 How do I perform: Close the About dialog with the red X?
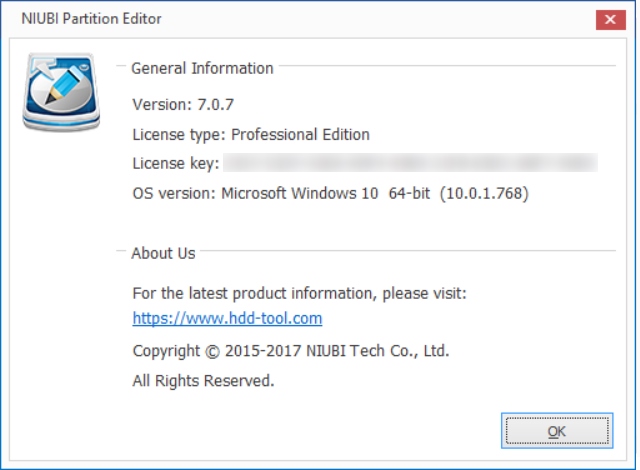610,19
